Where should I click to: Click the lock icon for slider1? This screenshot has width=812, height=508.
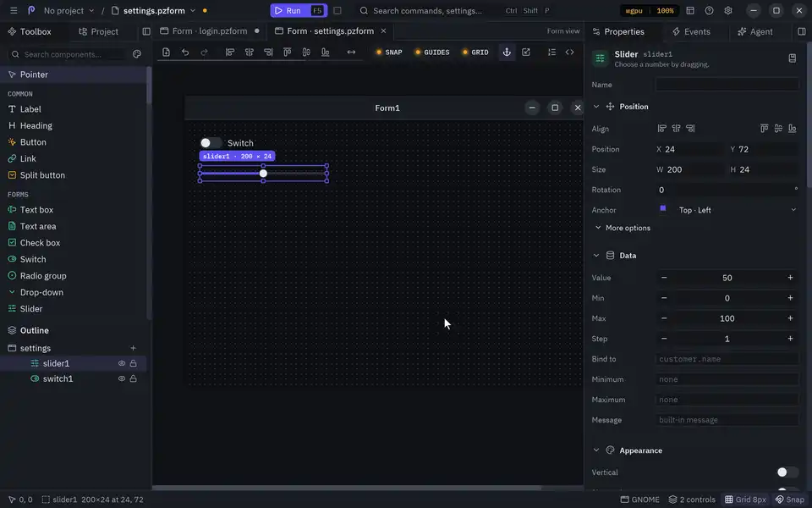pyautogui.click(x=133, y=363)
